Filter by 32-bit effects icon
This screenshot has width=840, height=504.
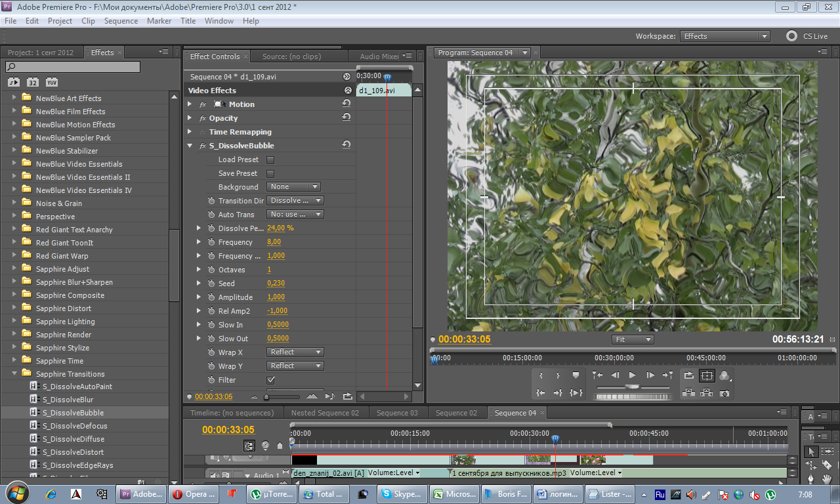tap(33, 82)
